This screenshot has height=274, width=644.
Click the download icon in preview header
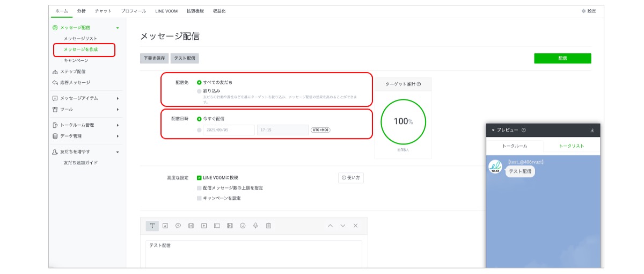[x=592, y=130]
